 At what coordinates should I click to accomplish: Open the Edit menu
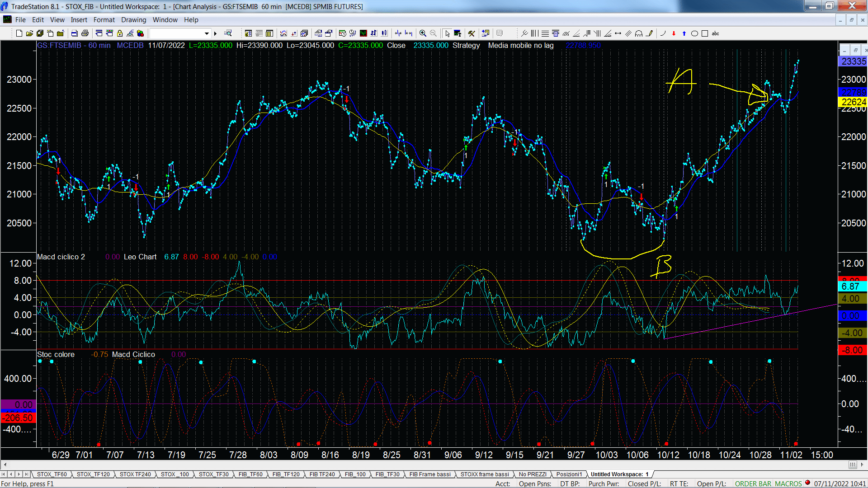coord(38,20)
